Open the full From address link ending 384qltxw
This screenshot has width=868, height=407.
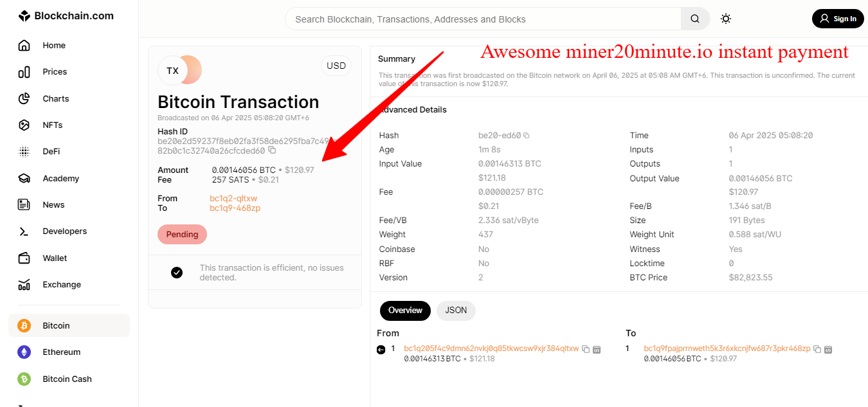click(491, 348)
